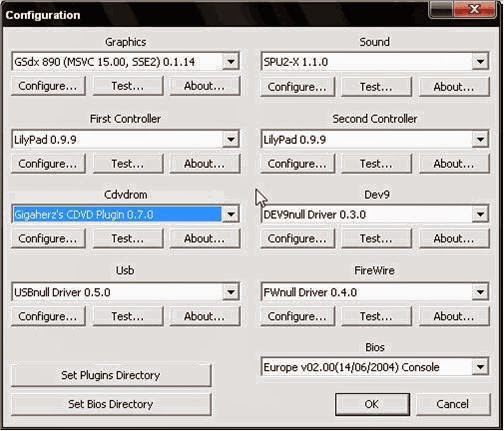Configure the Usb driver
Viewport: 504px width, 431px height.
pyautogui.click(x=48, y=316)
